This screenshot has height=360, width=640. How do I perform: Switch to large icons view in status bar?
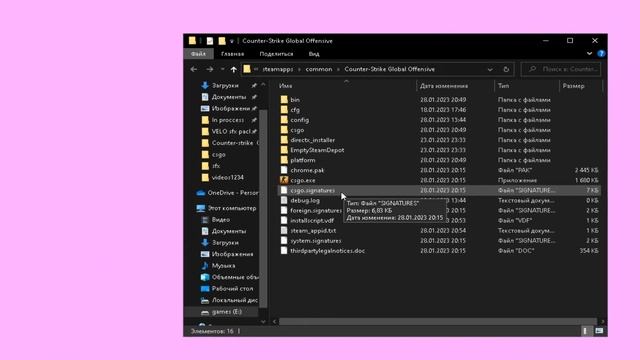click(599, 331)
